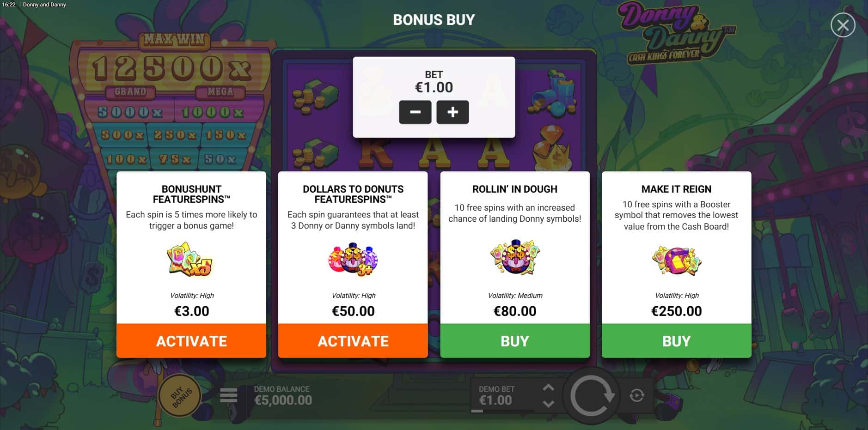
Task: Open the autoplay icon beside spin
Action: (x=637, y=395)
